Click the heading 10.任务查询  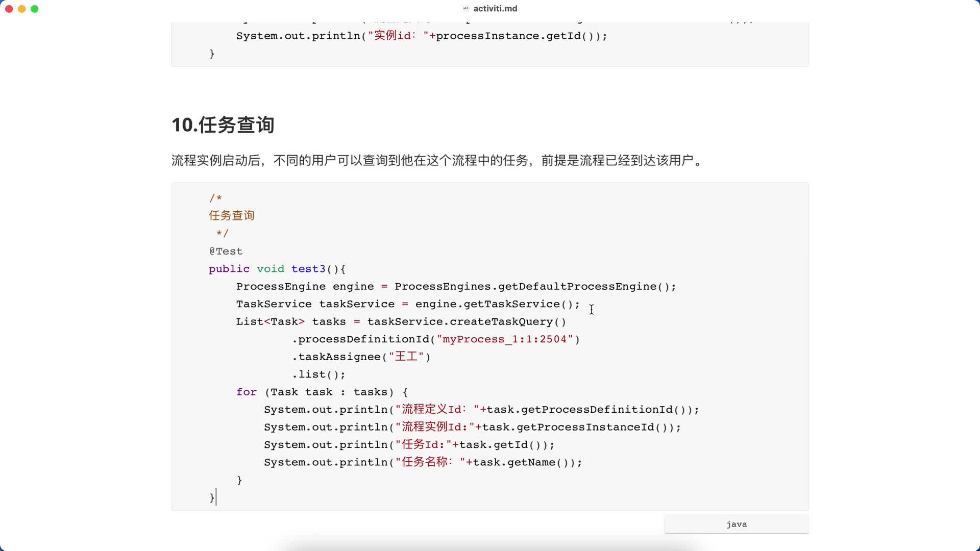(x=223, y=125)
